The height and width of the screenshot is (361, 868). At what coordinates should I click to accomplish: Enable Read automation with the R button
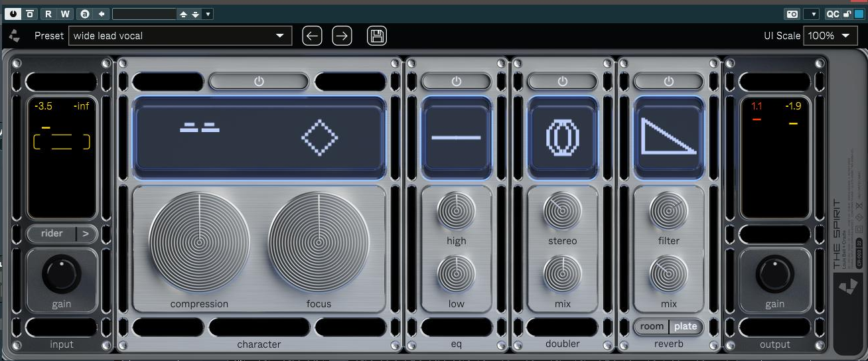tap(48, 14)
